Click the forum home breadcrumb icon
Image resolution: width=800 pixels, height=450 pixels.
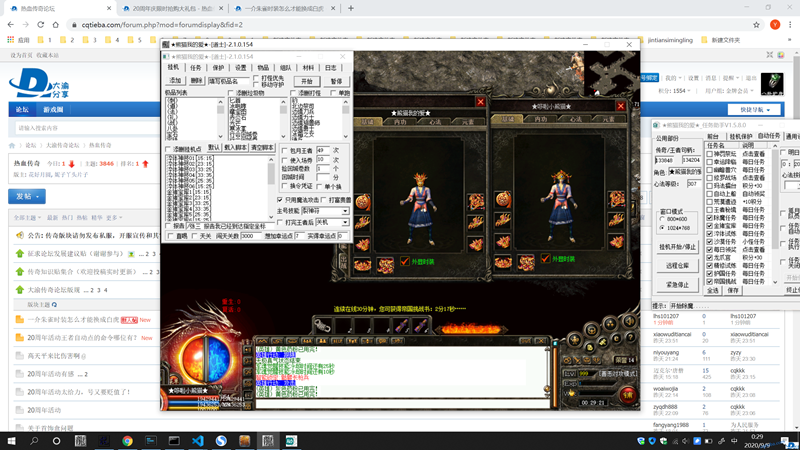click(12, 145)
